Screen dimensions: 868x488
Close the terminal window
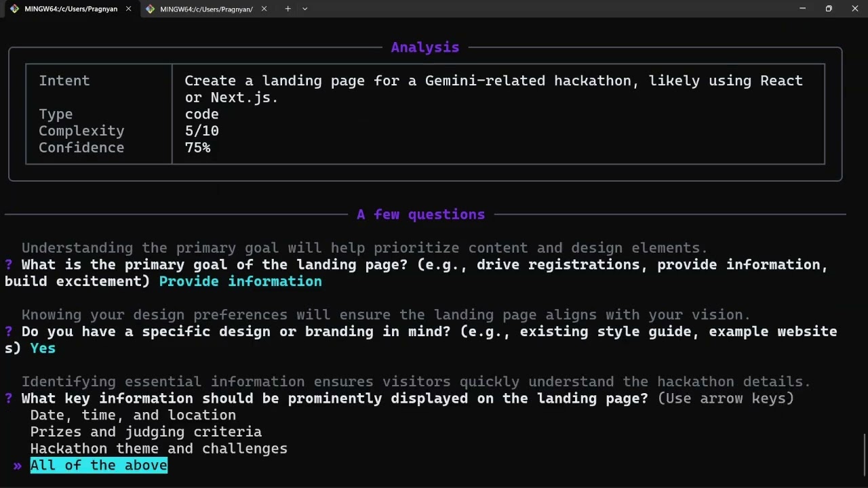(x=854, y=9)
